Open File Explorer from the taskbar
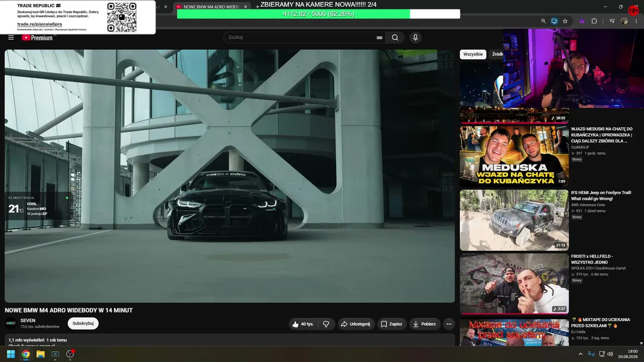Viewport: 644px width, 362px height. (40, 354)
